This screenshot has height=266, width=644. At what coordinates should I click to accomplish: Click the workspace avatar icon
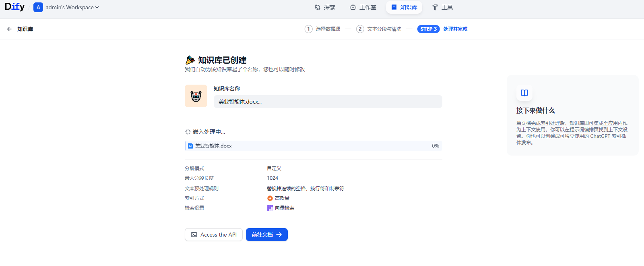point(38,7)
